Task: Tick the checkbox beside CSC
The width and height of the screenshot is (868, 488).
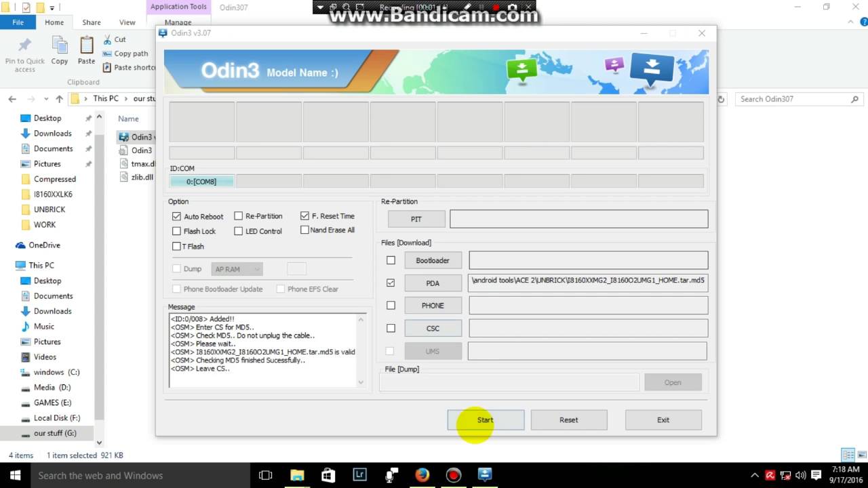Action: (x=391, y=328)
